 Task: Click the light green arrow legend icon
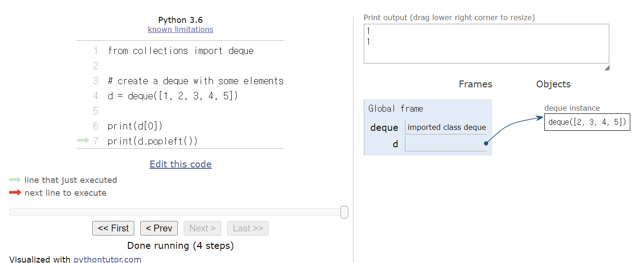point(15,180)
